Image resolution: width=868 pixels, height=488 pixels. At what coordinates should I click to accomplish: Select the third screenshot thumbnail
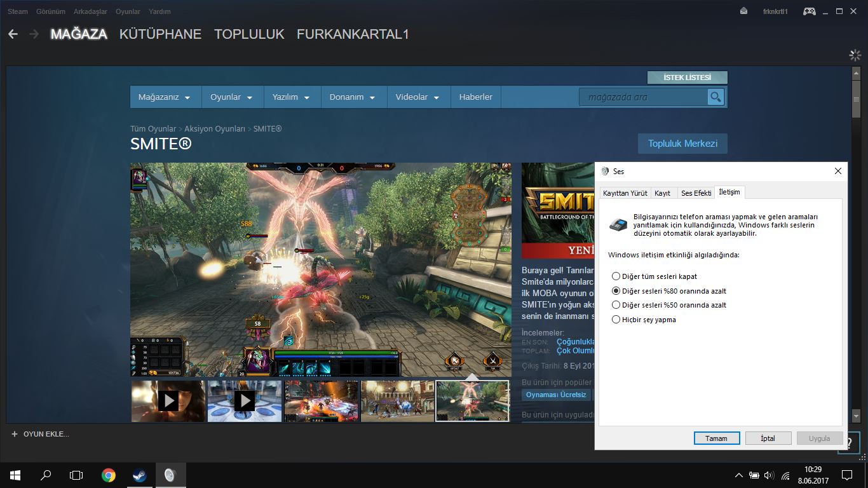tap(322, 401)
